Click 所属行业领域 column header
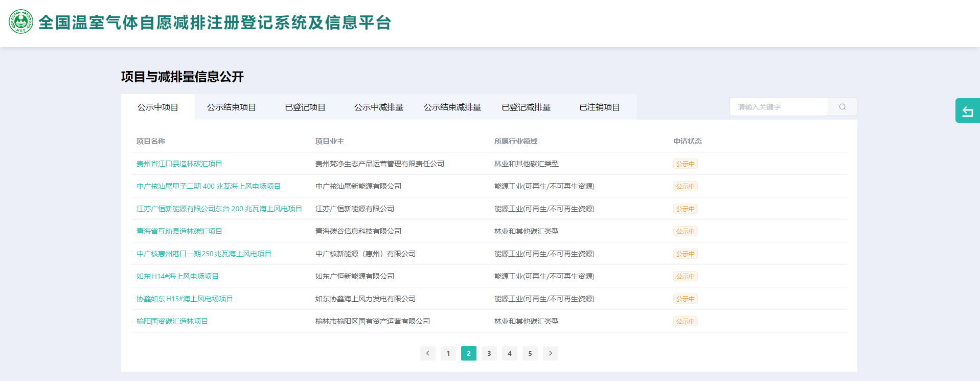Viewport: 980px width, 381px height. tap(516, 141)
